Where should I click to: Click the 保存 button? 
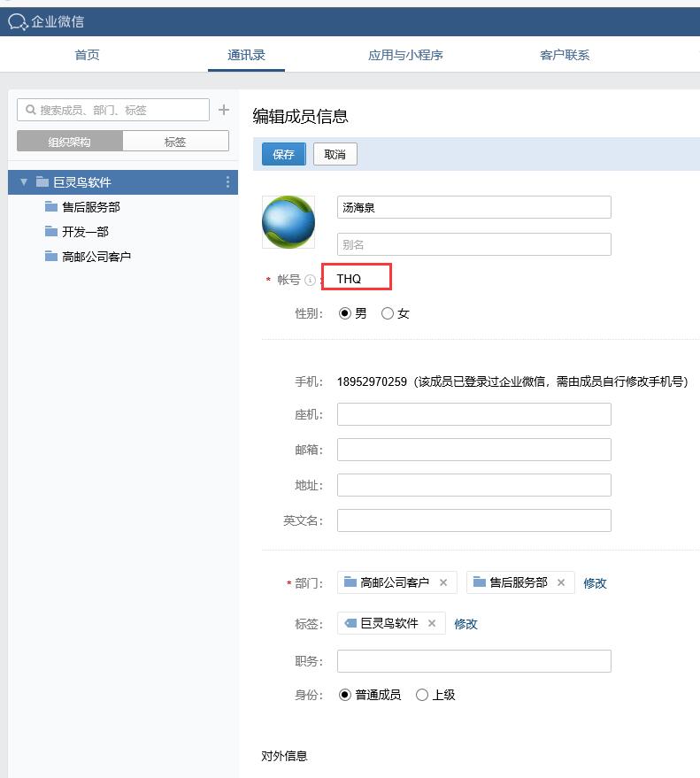(283, 154)
